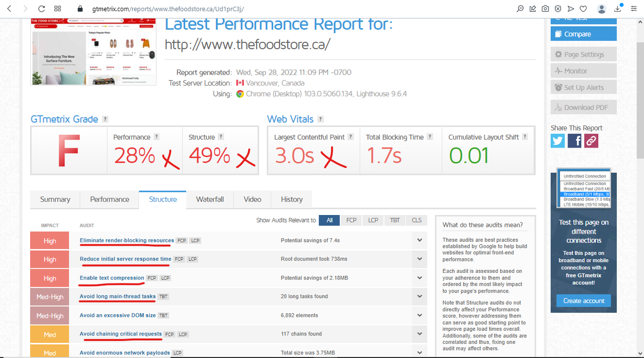
Task: Open Page Settings
Action: (584, 54)
